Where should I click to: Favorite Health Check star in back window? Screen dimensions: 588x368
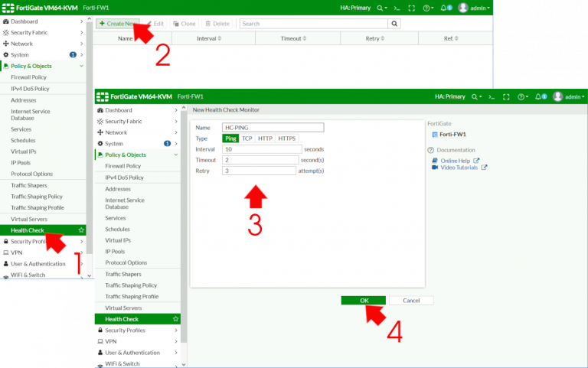[x=81, y=230]
